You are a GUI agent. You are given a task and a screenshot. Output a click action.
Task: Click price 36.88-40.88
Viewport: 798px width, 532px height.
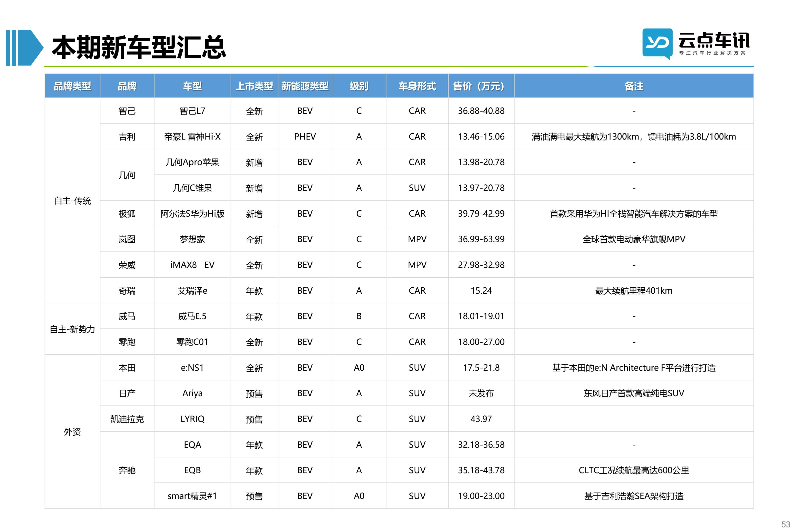pyautogui.click(x=481, y=111)
